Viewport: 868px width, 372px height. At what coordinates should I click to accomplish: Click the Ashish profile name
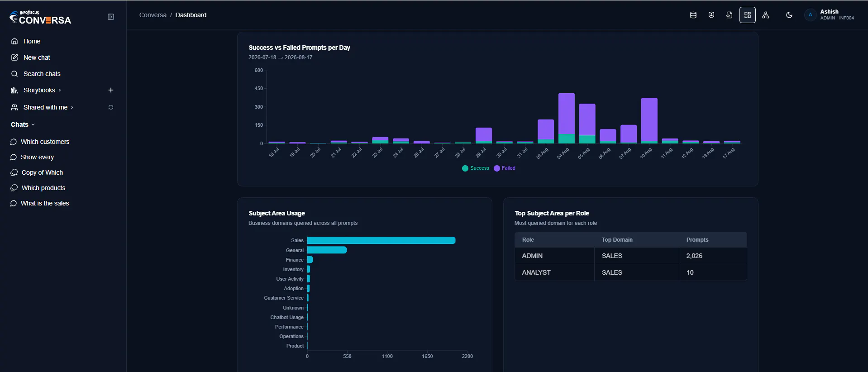pos(829,12)
